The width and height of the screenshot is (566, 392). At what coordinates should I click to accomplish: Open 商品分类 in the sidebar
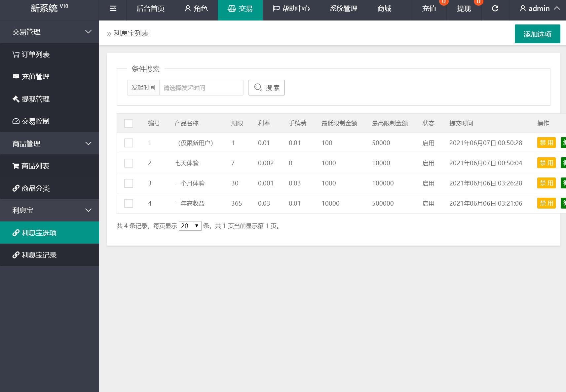click(50, 188)
